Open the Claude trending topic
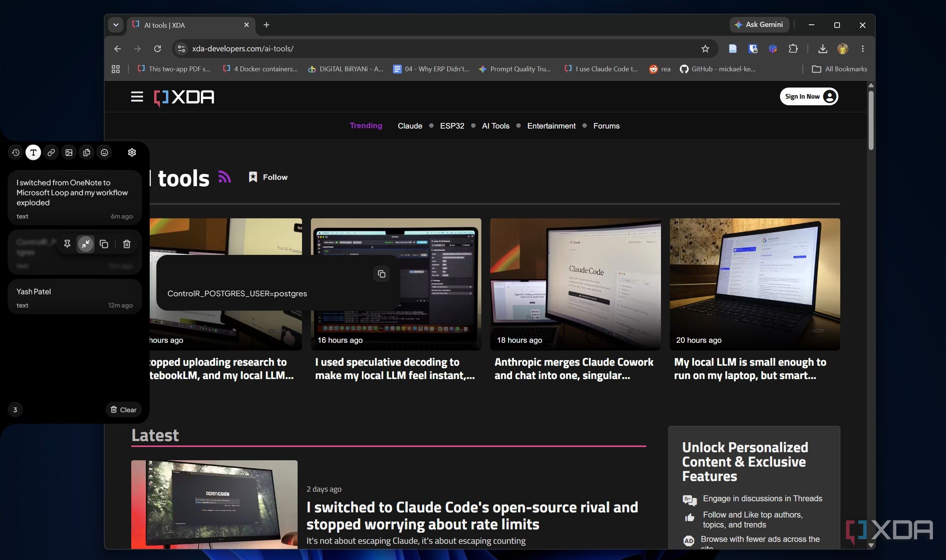The image size is (946, 560). tap(410, 126)
